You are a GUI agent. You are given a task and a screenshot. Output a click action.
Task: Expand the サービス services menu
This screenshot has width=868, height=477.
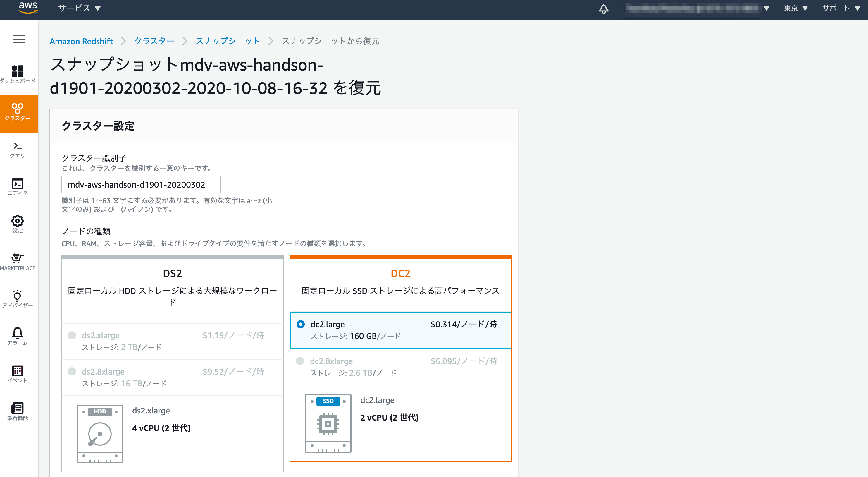(80, 8)
